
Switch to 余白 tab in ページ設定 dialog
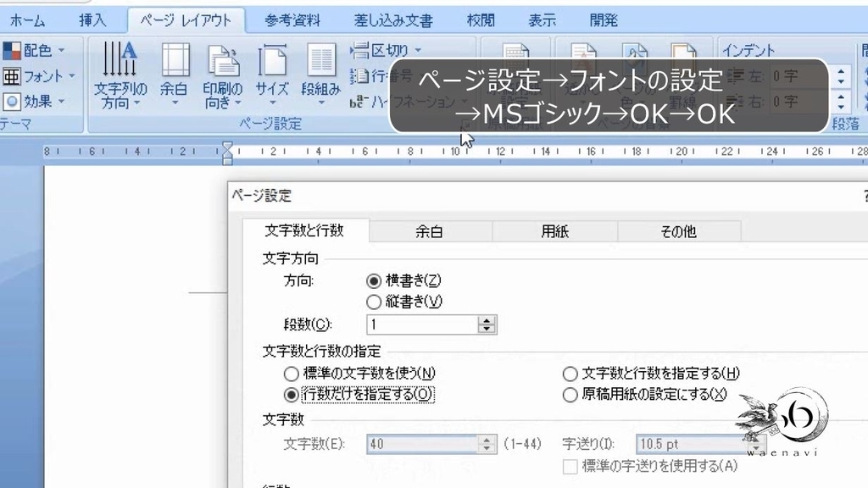click(430, 231)
